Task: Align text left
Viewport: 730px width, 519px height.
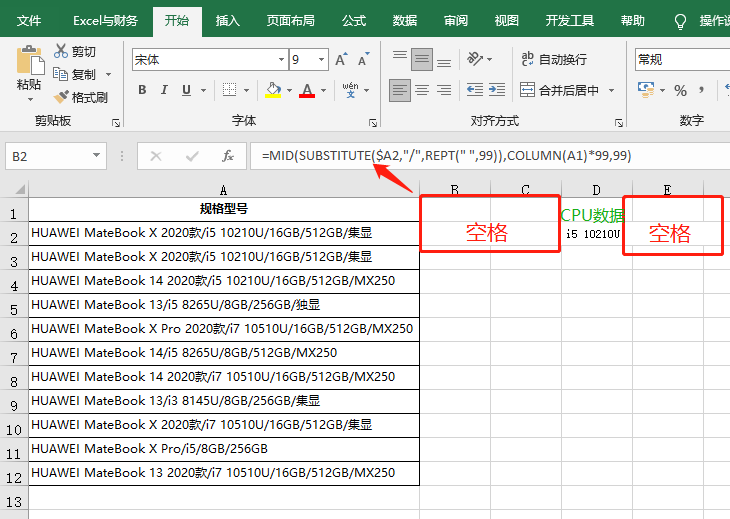Action: click(399, 90)
